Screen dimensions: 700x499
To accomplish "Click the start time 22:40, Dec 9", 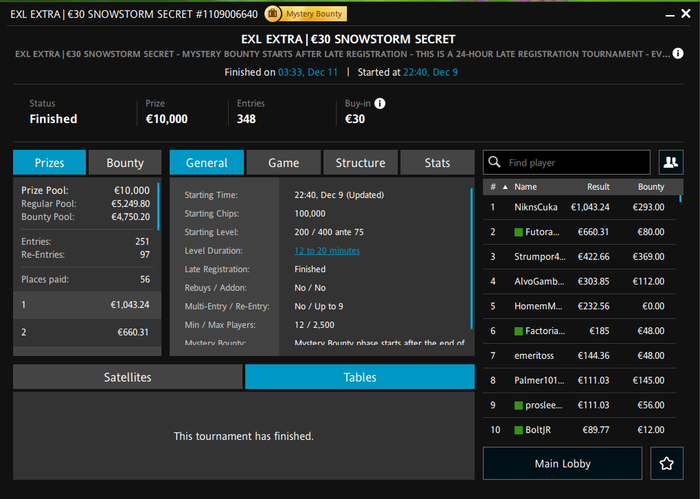I will (430, 72).
